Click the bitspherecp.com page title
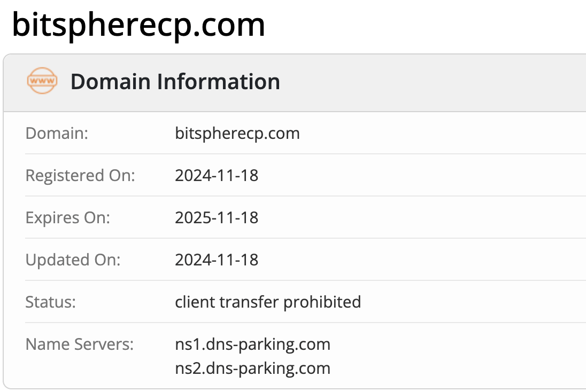This screenshot has width=586, height=392. pyautogui.click(x=138, y=24)
